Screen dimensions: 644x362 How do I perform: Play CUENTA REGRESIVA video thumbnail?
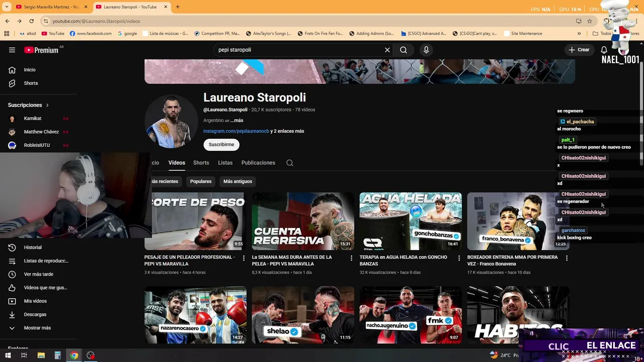point(303,221)
